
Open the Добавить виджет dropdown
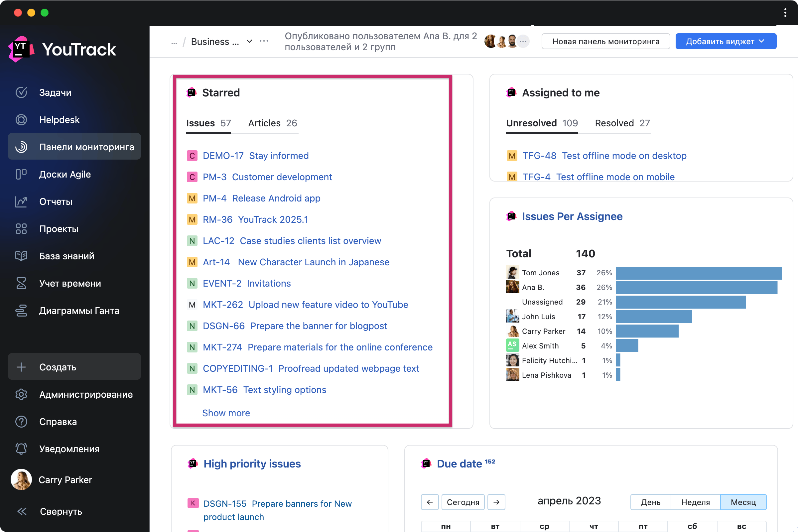point(726,41)
